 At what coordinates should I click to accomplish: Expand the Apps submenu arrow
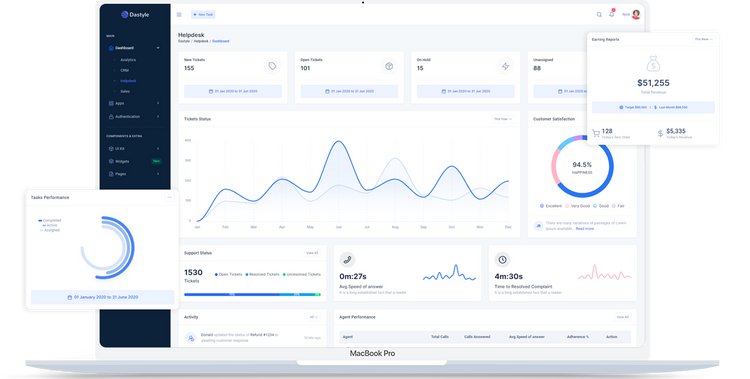pyautogui.click(x=158, y=103)
